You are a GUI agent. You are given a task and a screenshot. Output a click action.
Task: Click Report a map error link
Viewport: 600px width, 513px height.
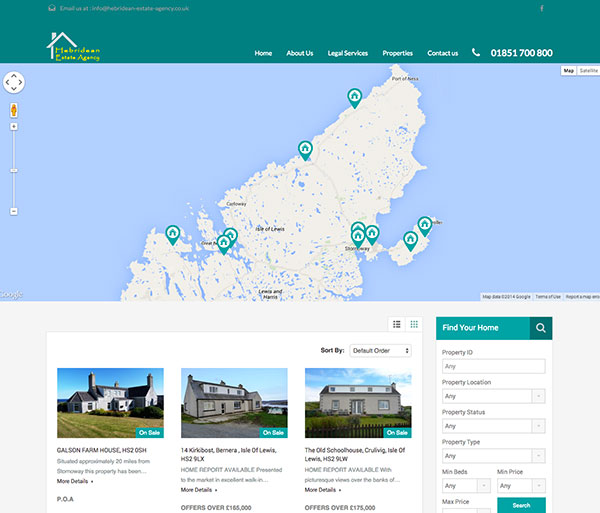582,296
